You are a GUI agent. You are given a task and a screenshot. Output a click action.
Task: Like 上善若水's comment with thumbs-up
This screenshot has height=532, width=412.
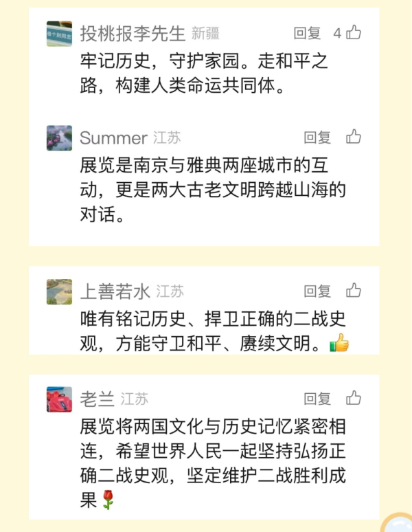[x=354, y=291]
